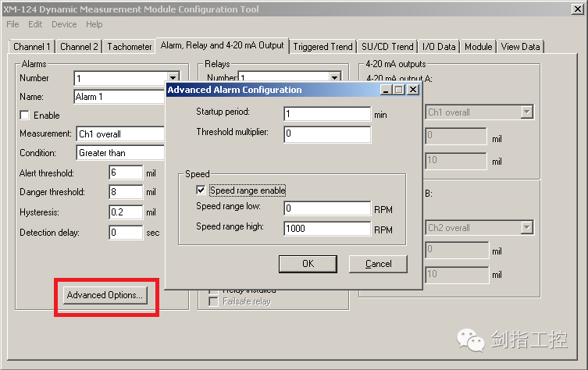Switch to the Channel 2 tab

(79, 47)
